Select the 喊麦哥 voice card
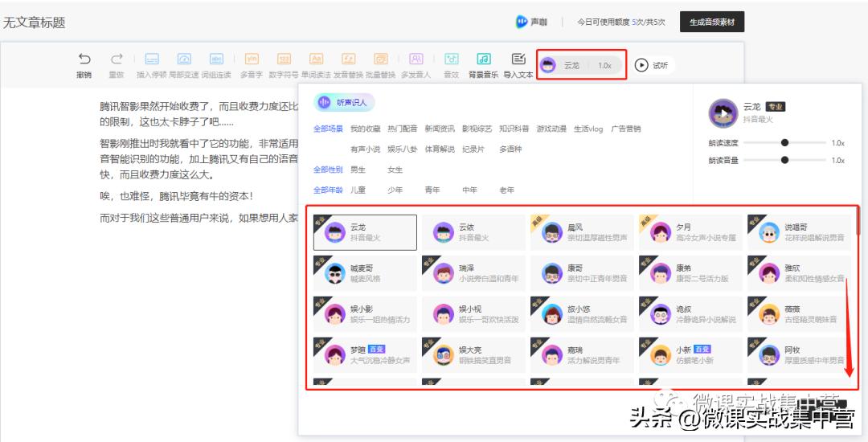The height and width of the screenshot is (442, 868). [365, 273]
